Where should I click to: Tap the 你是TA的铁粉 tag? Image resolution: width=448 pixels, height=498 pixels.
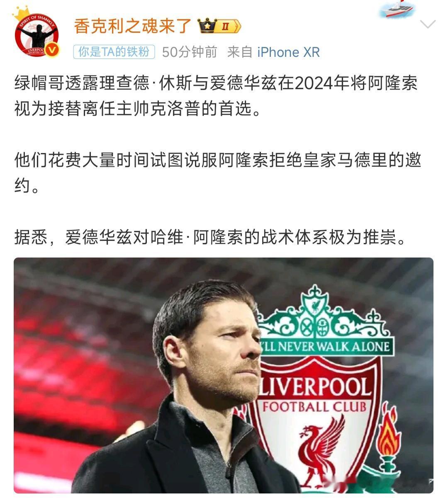tap(114, 52)
